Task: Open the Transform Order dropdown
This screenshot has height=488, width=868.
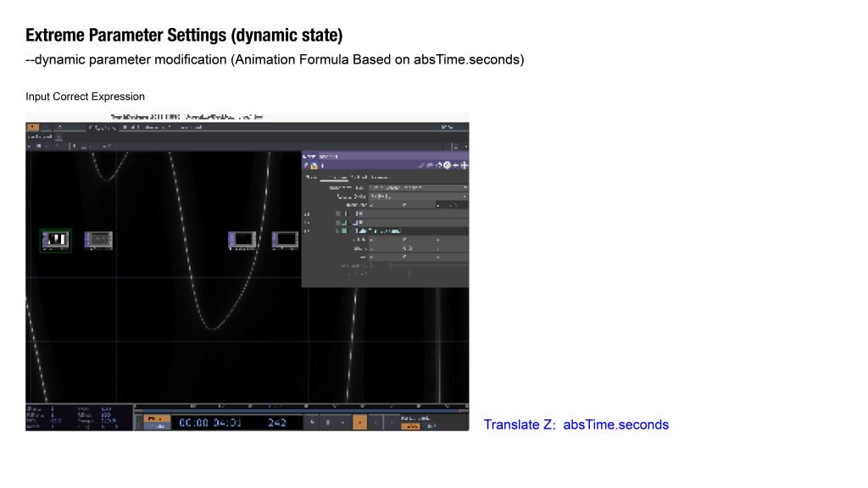Action: pyautogui.click(x=419, y=187)
